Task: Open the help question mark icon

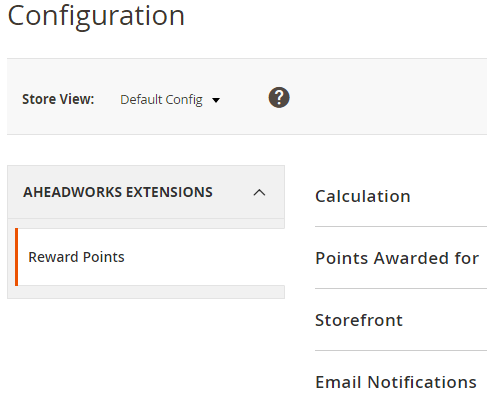Action: pos(279,98)
